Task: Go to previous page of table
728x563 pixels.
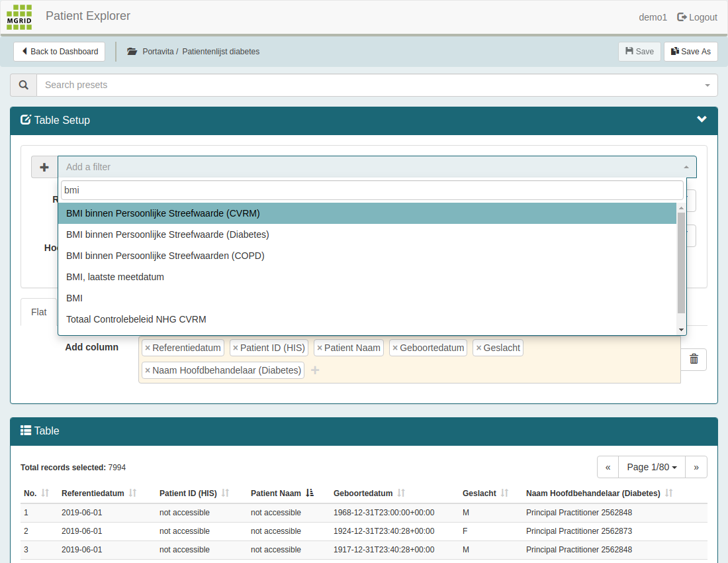Action: click(608, 468)
